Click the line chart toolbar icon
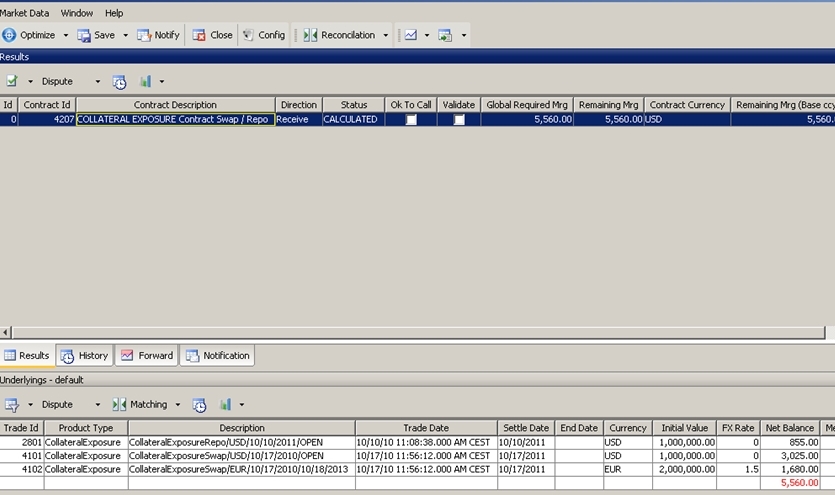The image size is (835, 495). coord(411,35)
